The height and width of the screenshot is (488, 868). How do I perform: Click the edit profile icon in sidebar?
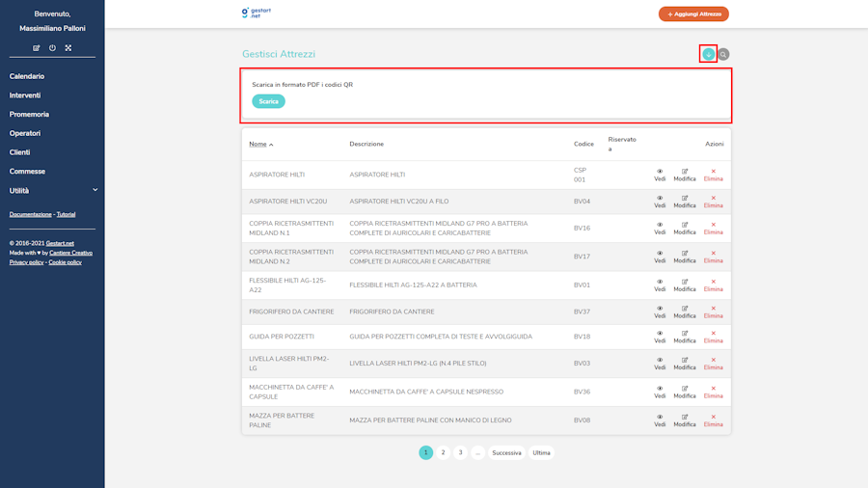[x=37, y=48]
